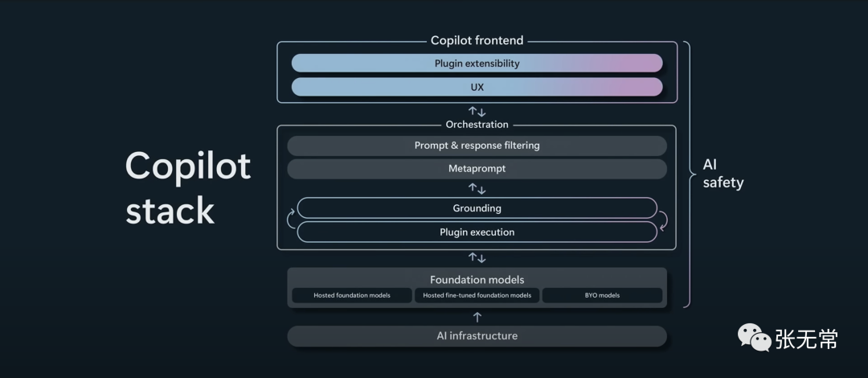868x378 pixels.
Task: Click the AI safety label
Action: pyautogui.click(x=723, y=174)
